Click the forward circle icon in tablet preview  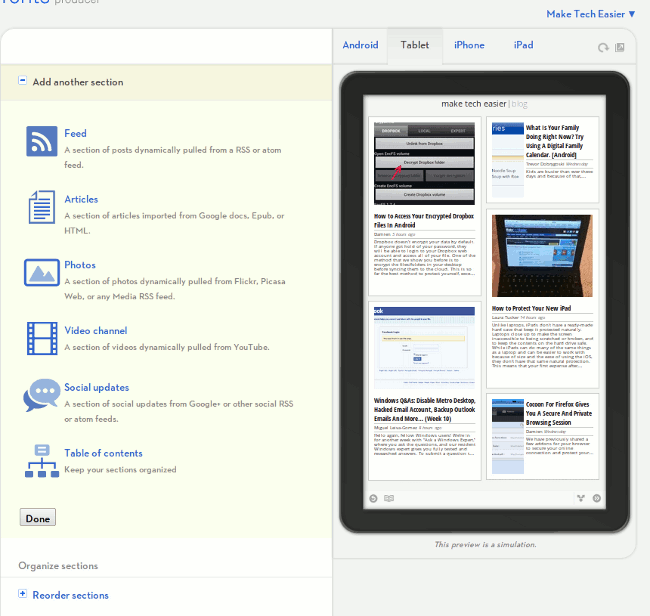(x=597, y=498)
